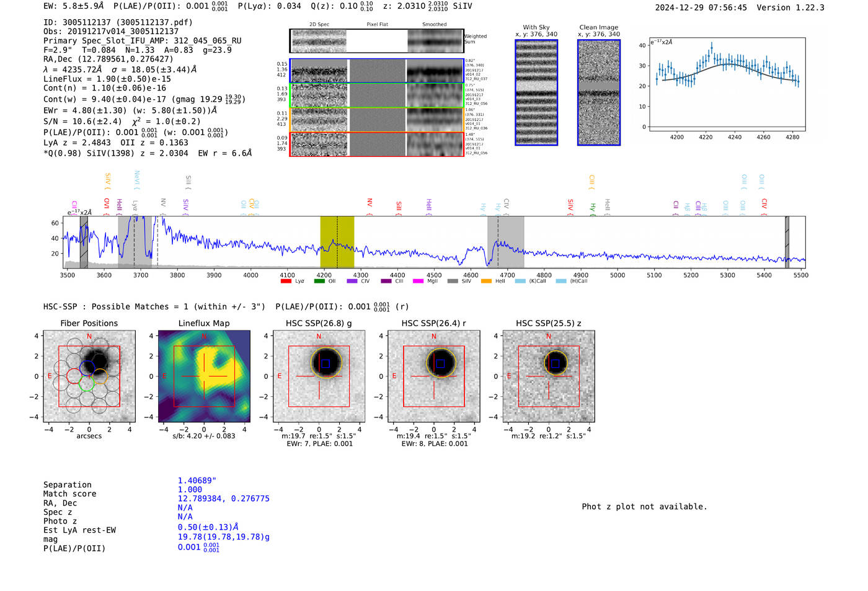Click the gray SiIV legend swatch
This screenshot has height=591, width=868.
click(452, 281)
